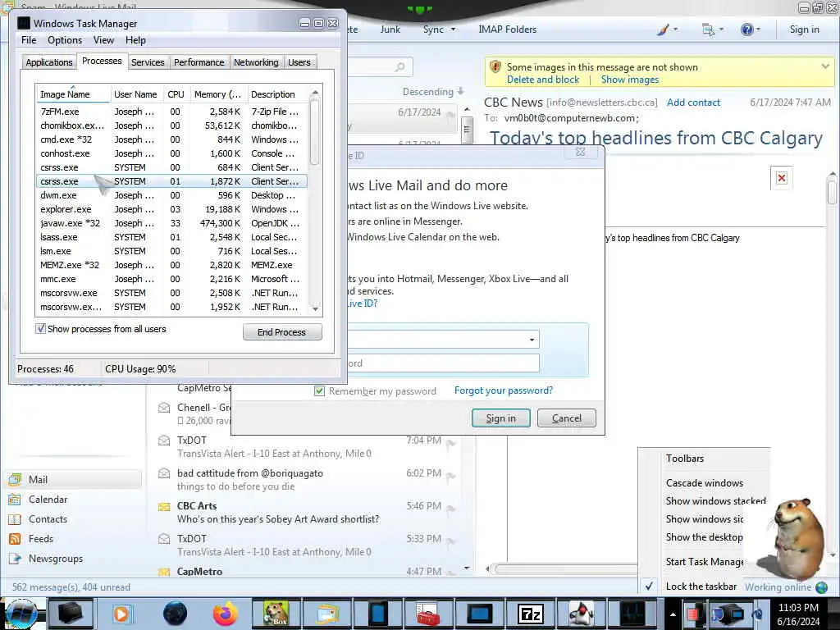Switch to Task Manager taskbar icon
The width and height of the screenshot is (840, 630).
pos(632,614)
